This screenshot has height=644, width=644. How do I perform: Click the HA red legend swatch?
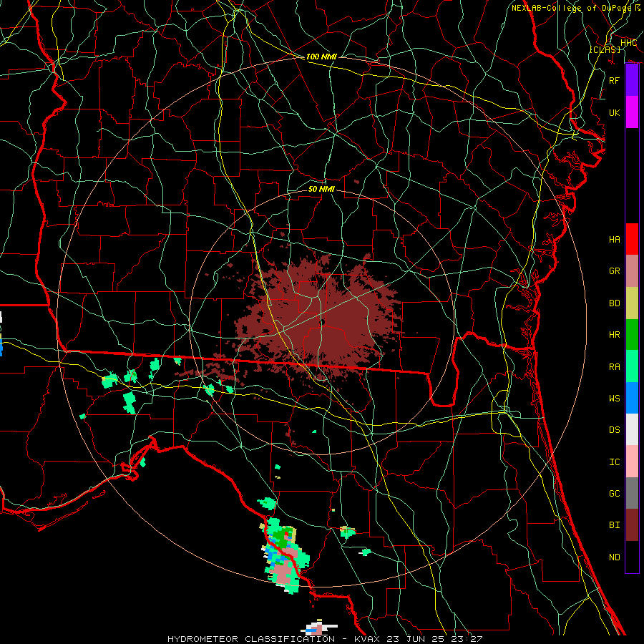(632, 239)
